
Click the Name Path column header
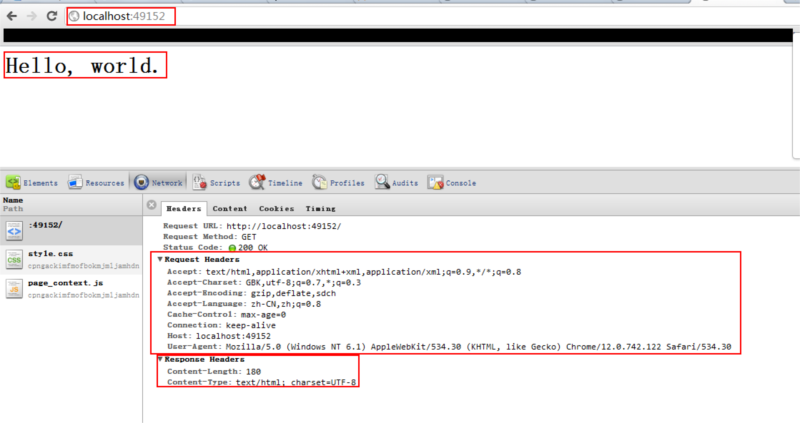(71, 205)
